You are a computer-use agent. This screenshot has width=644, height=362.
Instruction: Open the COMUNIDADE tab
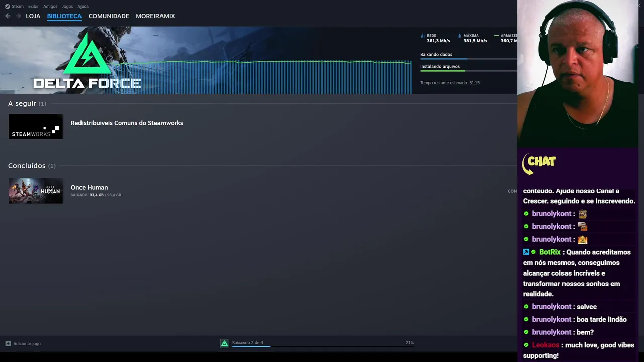tap(109, 16)
